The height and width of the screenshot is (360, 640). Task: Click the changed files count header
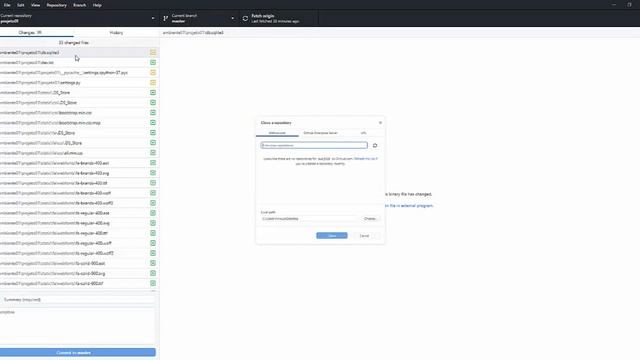tap(73, 42)
